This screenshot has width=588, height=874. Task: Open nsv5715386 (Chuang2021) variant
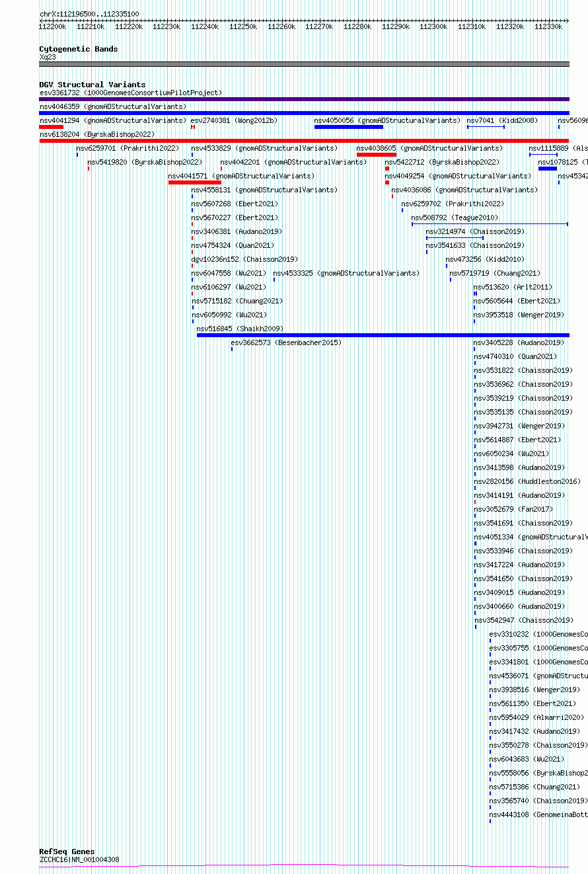point(534,787)
